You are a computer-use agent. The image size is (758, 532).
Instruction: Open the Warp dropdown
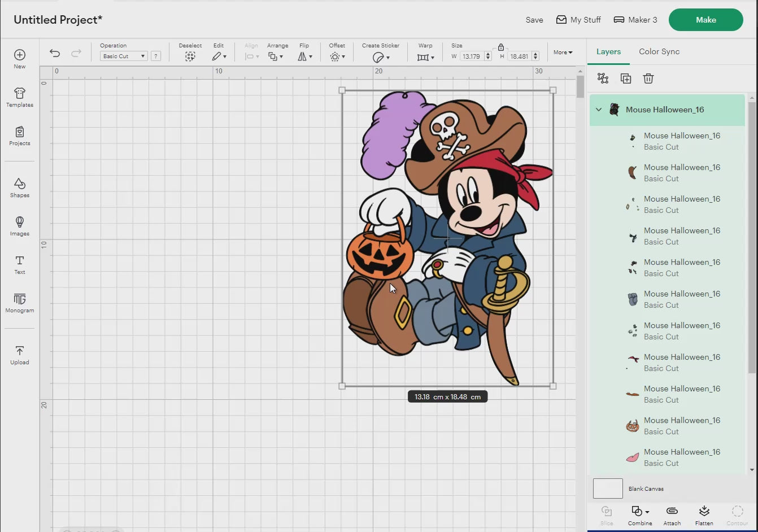tap(426, 57)
